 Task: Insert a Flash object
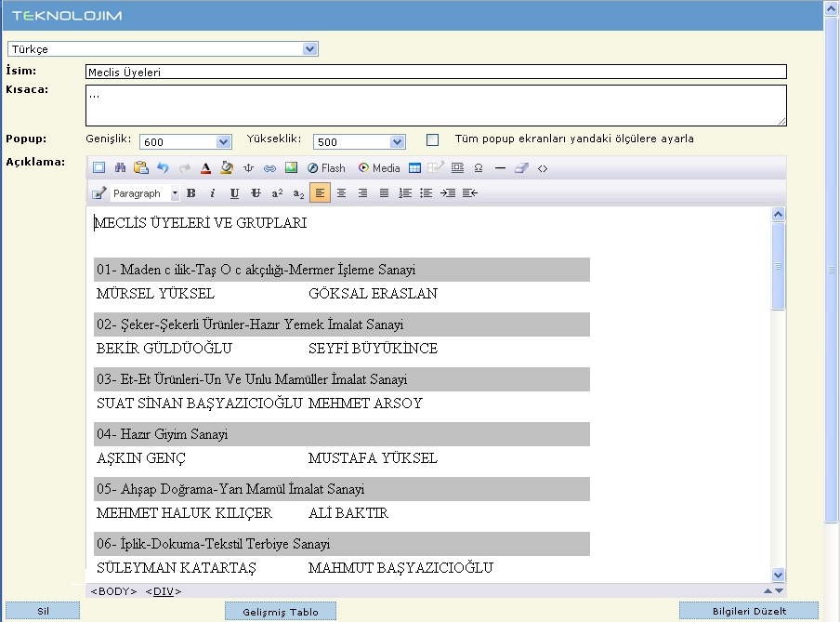(326, 168)
